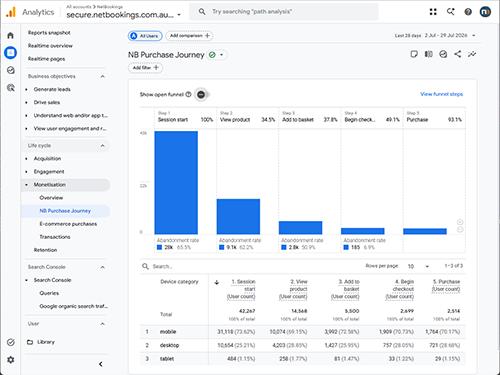
Task: Zoom in on the funnel chart
Action: tap(460, 222)
